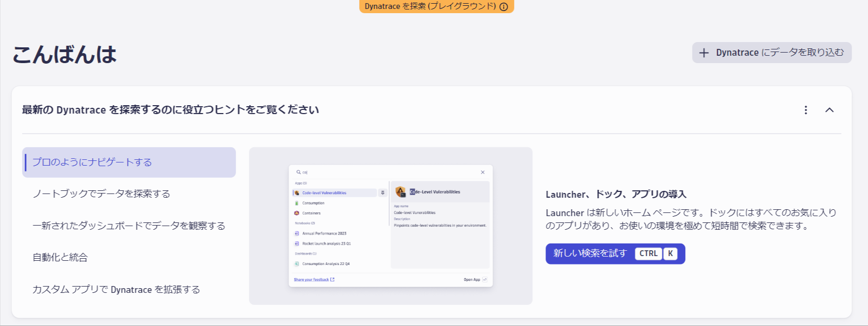Click the Launcher search preview thumbnail

pyautogui.click(x=391, y=226)
